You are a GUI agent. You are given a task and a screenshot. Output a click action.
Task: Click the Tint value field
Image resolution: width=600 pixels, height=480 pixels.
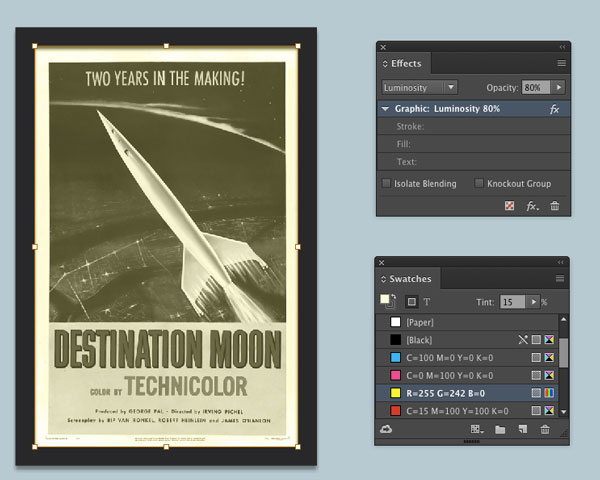513,302
